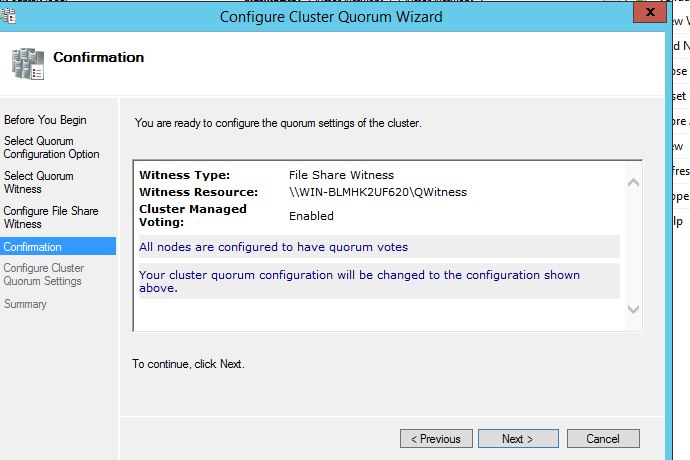Click the scroll down arrow in details box
Image resolution: width=690 pixels, height=460 pixels.
(632, 309)
